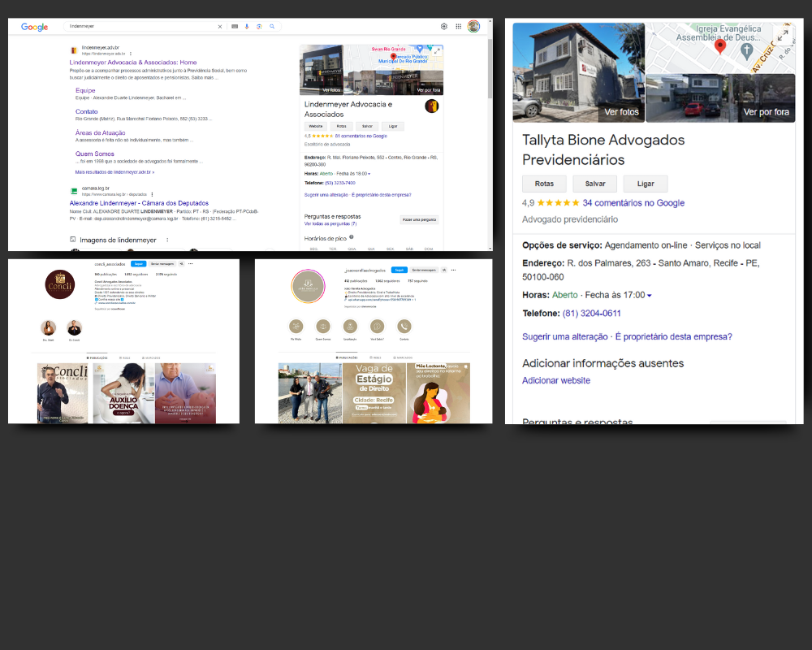The image size is (812, 650).
Task: Open the Áreas de Atuação sitelink
Action: point(101,132)
